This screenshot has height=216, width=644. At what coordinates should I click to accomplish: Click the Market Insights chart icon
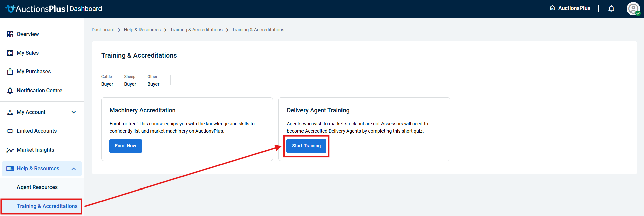[10, 150]
